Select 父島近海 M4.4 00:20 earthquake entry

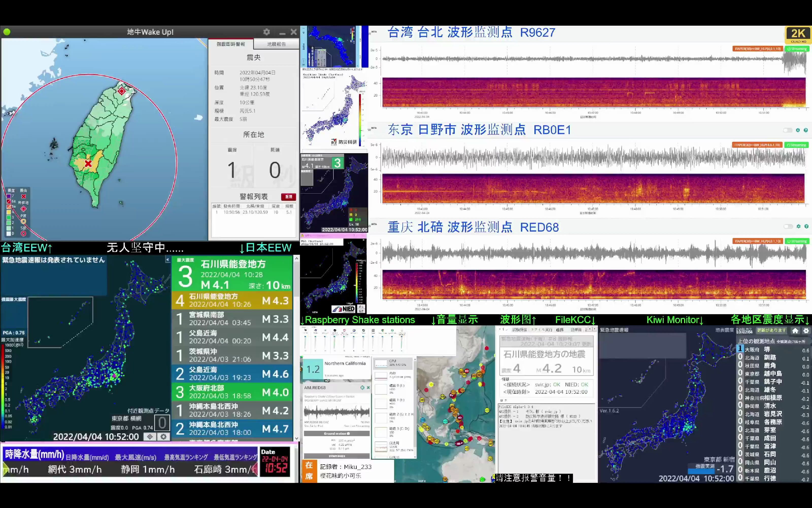point(232,337)
